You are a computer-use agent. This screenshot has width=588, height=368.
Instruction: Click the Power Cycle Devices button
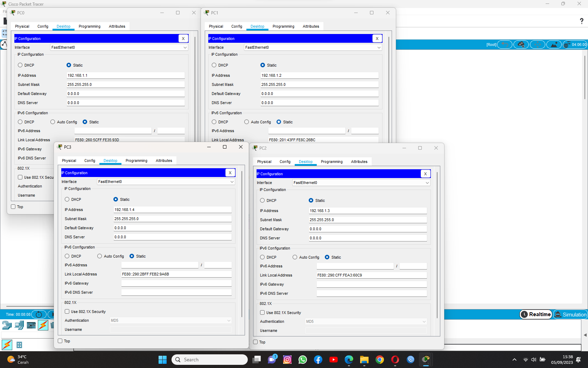[x=39, y=314]
